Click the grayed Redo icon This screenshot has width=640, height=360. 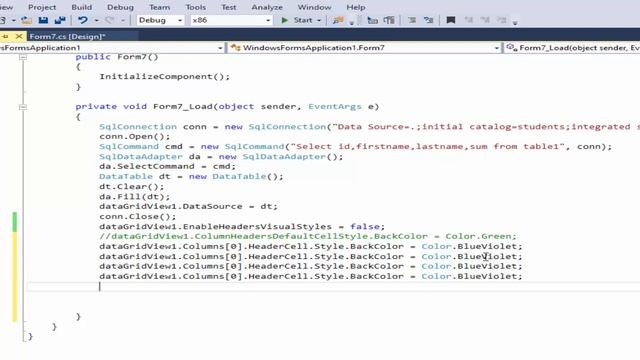pos(109,20)
